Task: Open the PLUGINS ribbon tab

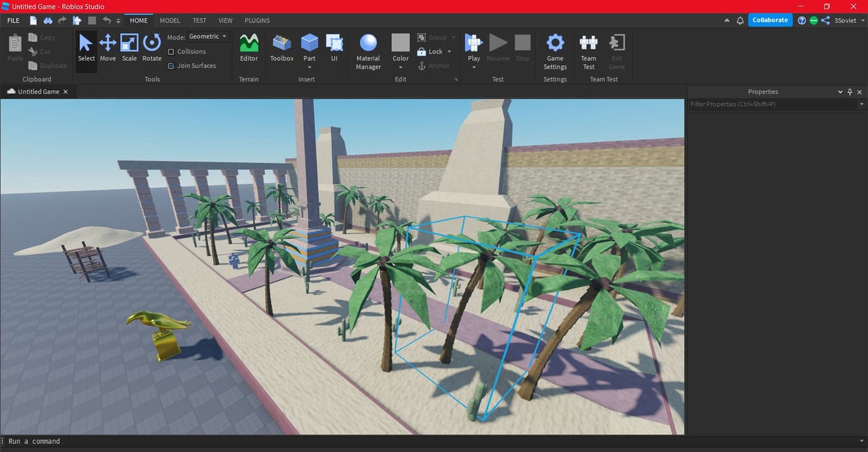Action: tap(257, 20)
